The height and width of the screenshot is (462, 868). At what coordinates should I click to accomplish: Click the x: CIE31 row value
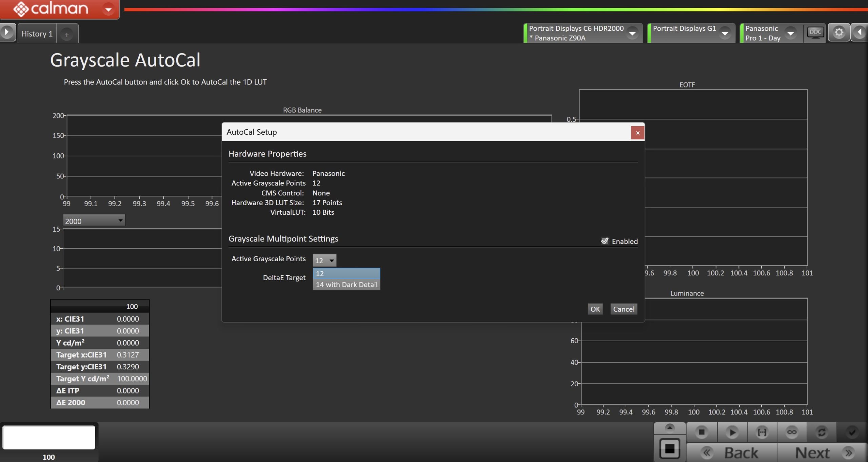pyautogui.click(x=127, y=319)
